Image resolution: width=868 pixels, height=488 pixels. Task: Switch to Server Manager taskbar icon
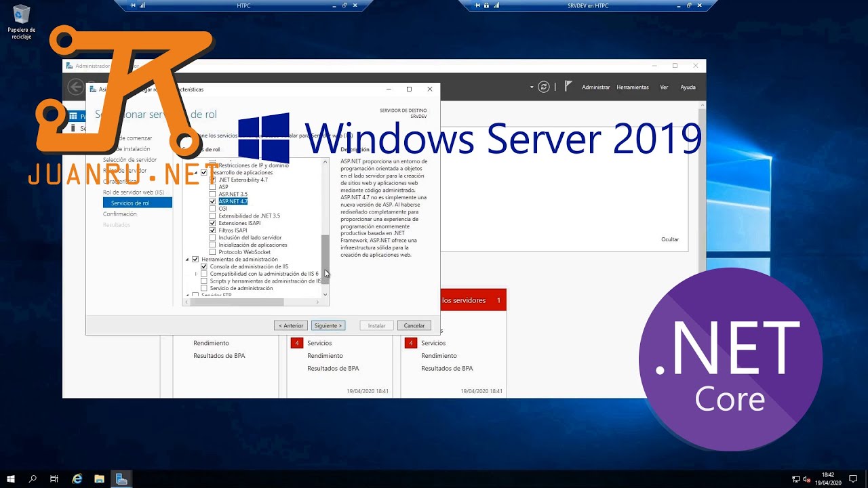(121, 479)
